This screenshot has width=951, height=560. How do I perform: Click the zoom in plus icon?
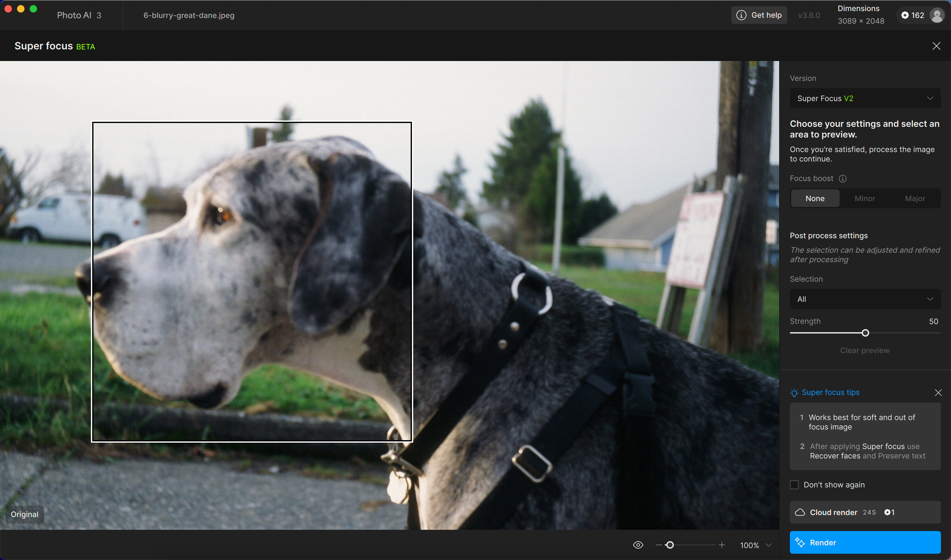tap(722, 545)
